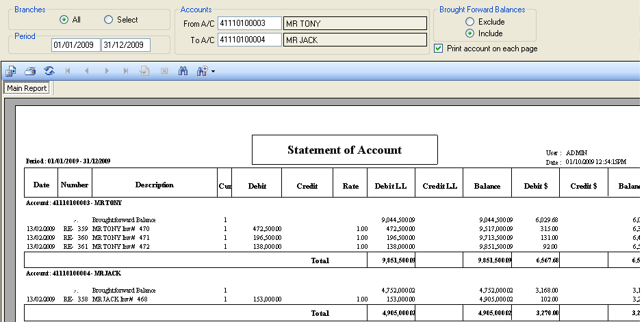Refresh the report view

click(x=49, y=70)
